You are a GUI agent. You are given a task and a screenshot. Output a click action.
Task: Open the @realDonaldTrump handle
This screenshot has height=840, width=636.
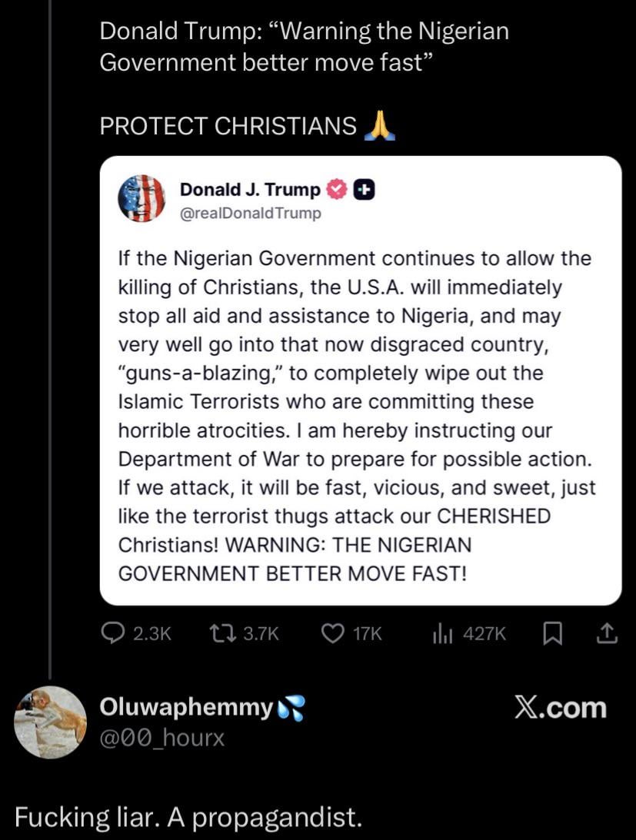(250, 213)
